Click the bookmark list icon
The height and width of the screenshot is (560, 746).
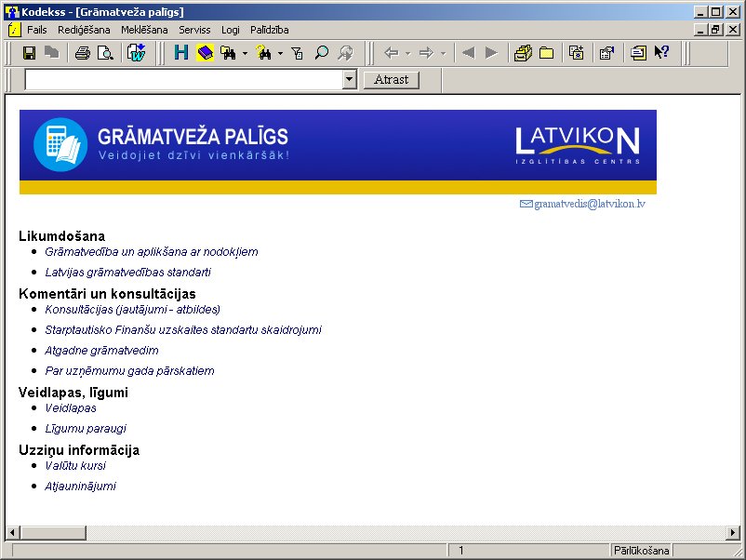coord(576,53)
